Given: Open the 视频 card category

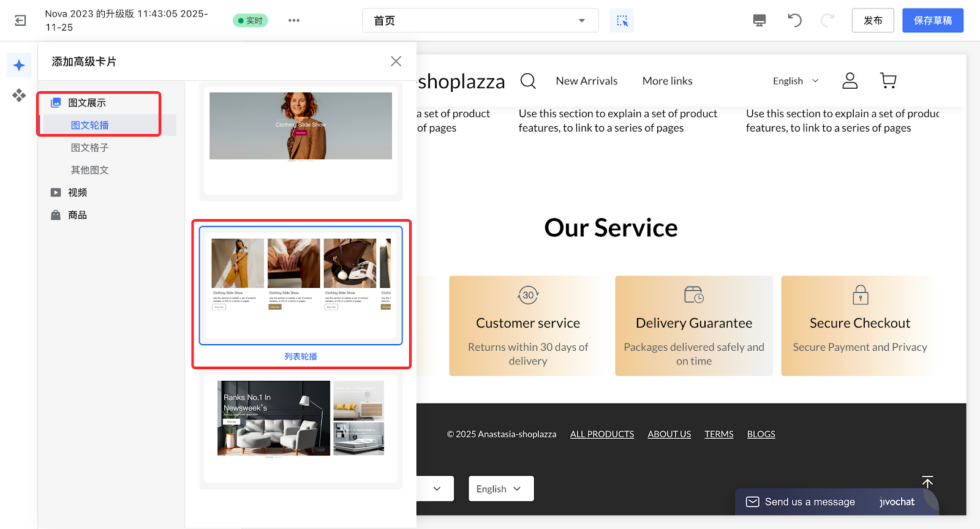Looking at the screenshot, I should (77, 192).
